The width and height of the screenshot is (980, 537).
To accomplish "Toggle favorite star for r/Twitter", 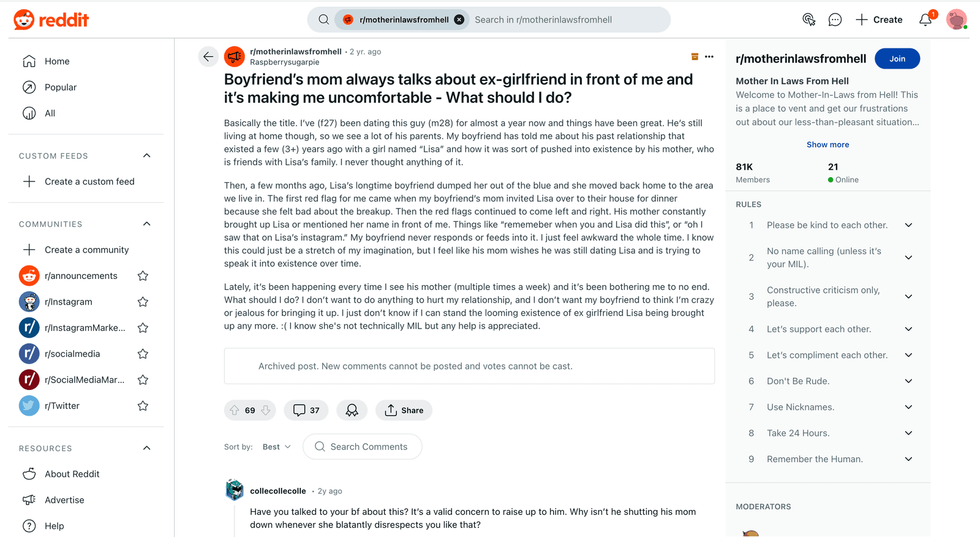I will click(x=143, y=406).
